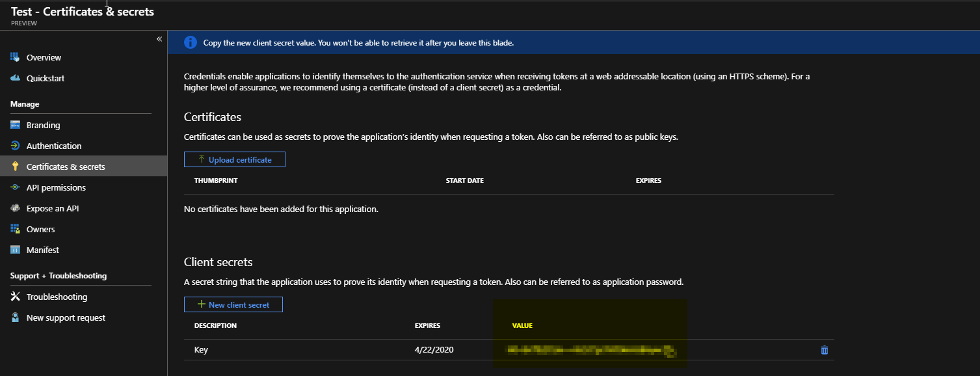The image size is (980, 376).
Task: Click the Expires column header for client secrets
Action: (427, 325)
